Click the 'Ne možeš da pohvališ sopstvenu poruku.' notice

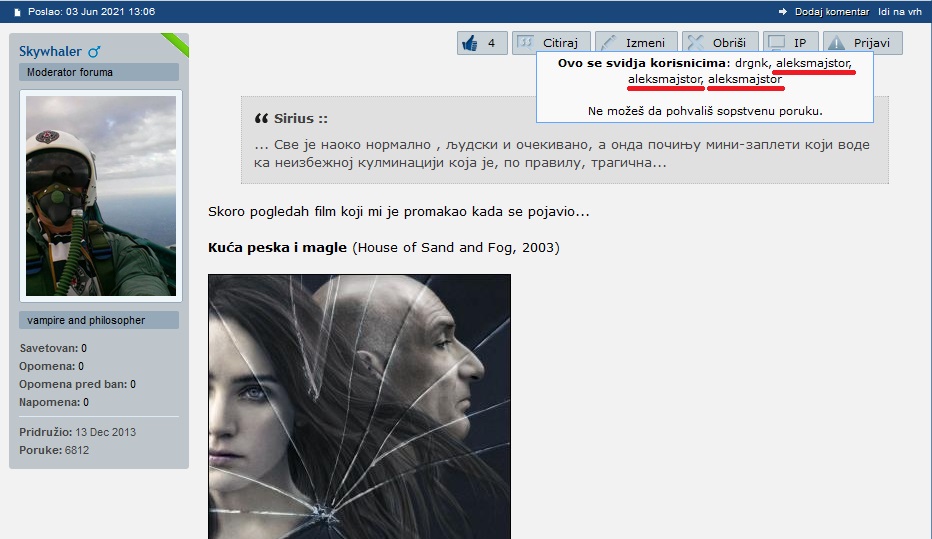pyautogui.click(x=705, y=111)
